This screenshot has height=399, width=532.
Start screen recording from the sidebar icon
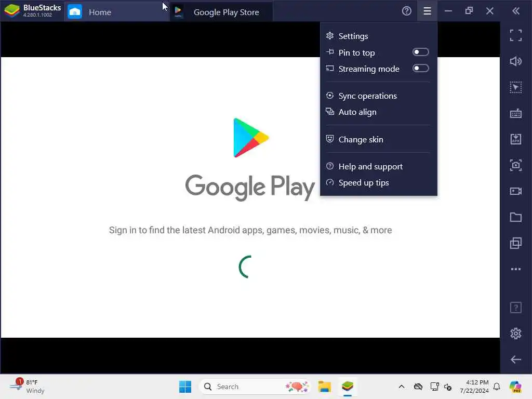coord(516,191)
